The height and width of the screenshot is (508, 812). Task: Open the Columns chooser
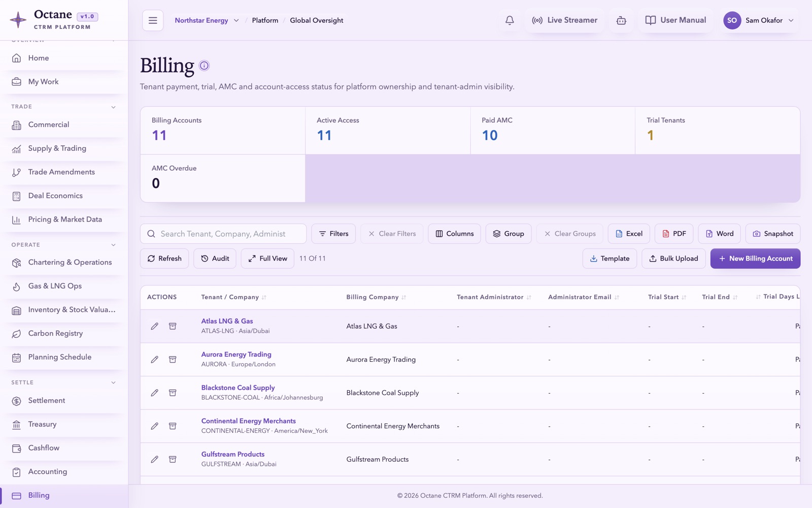(x=454, y=234)
